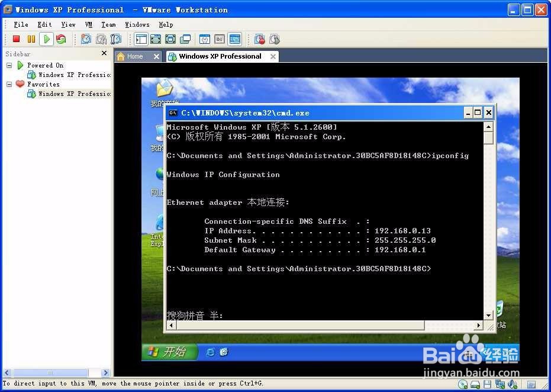
Task: Maximize the cmd.exe window
Action: pos(478,113)
